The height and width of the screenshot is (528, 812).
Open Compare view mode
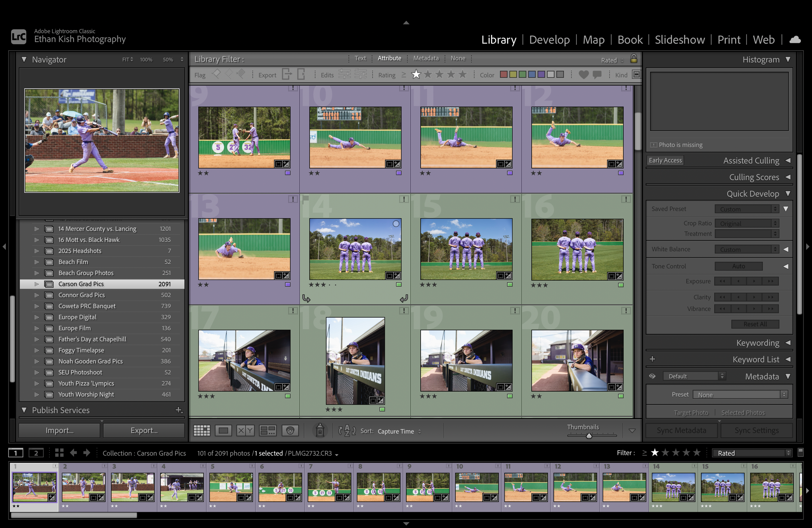tap(245, 430)
